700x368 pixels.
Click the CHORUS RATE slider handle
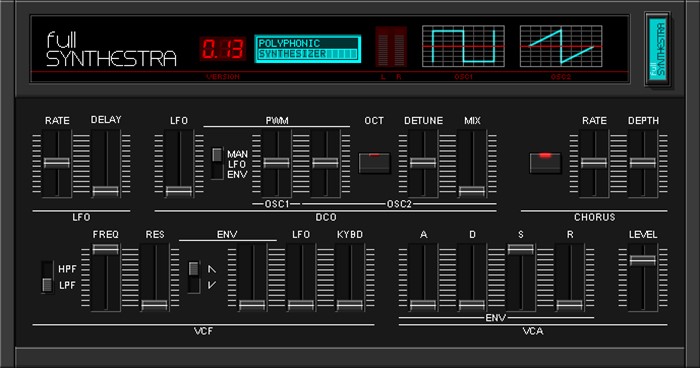(594, 163)
